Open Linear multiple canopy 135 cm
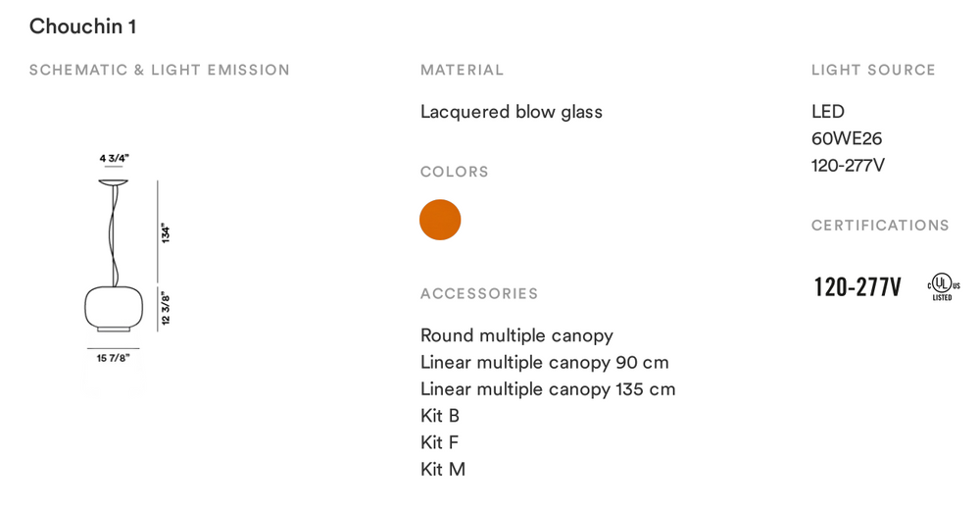Screen dimensions: 980x509 [x=548, y=388]
